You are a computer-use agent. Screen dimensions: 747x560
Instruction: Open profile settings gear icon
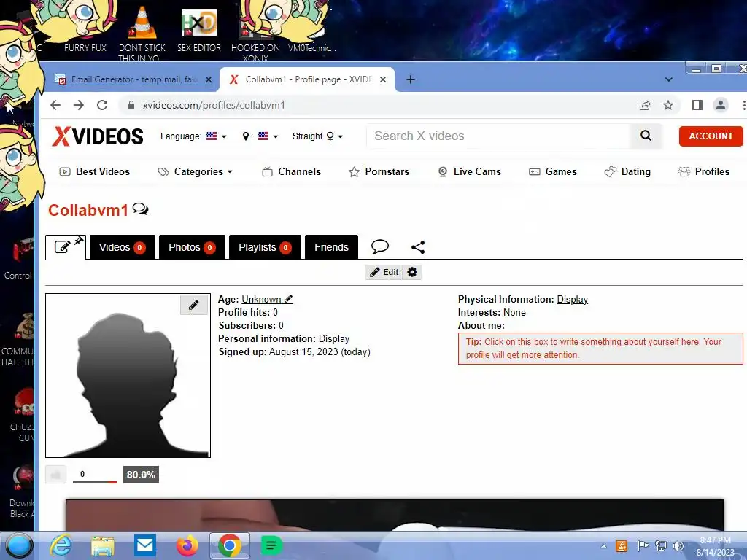point(412,272)
